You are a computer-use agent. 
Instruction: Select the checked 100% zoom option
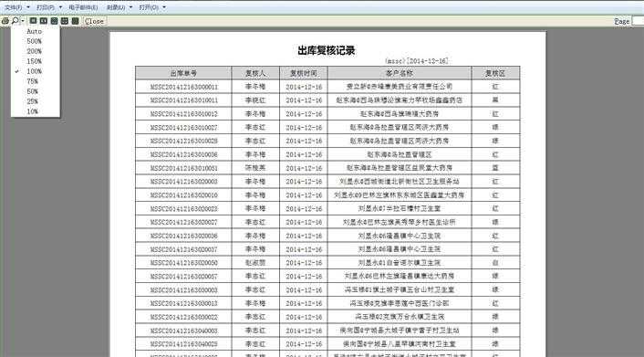(35, 71)
